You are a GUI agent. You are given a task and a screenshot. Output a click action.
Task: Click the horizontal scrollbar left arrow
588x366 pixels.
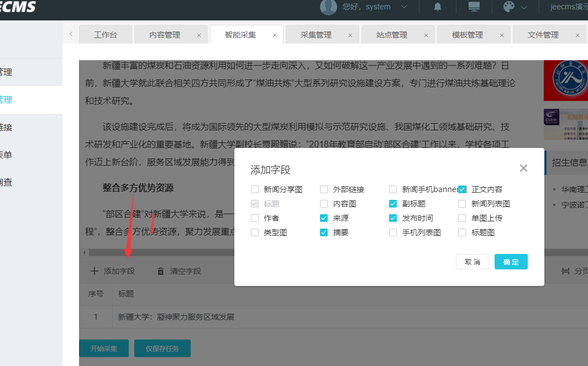pyautogui.click(x=84, y=252)
